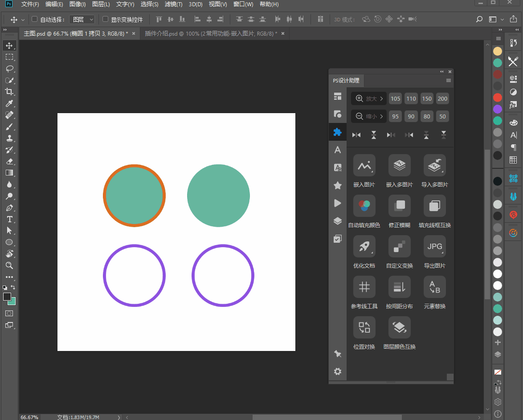Click the 嵌入图片 plugin icon
Image resolution: width=523 pixels, height=420 pixels.
click(364, 166)
